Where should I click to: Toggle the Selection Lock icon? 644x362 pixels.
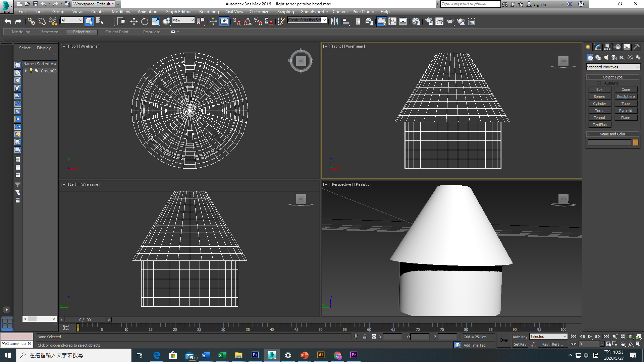[x=365, y=337]
